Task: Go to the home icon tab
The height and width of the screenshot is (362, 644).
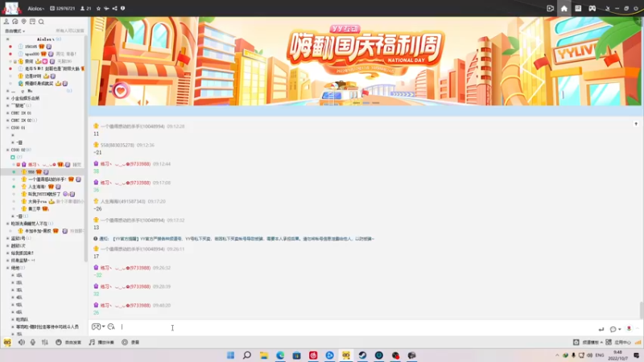Action: point(564,8)
